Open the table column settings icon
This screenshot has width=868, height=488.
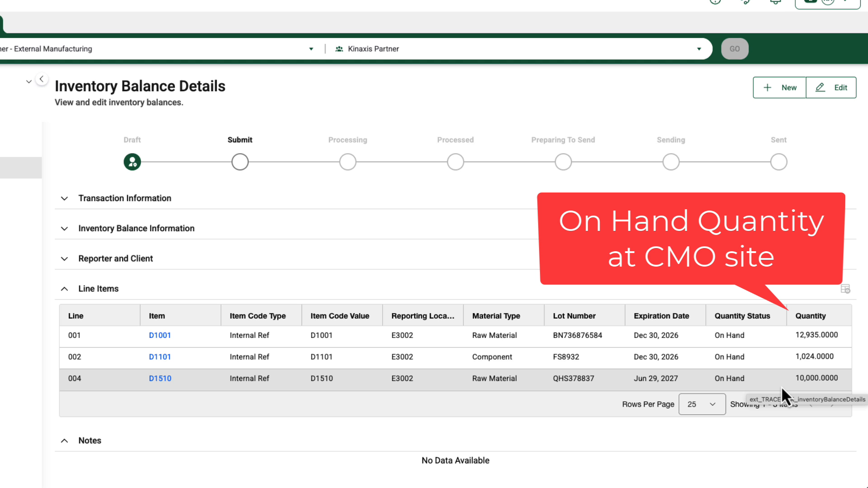pos(845,289)
